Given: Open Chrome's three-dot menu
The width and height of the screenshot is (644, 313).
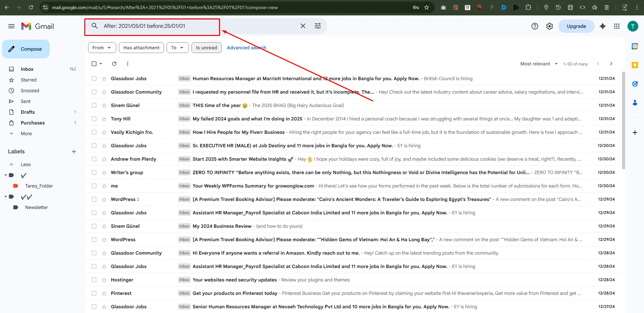Looking at the screenshot, I should point(637,7).
